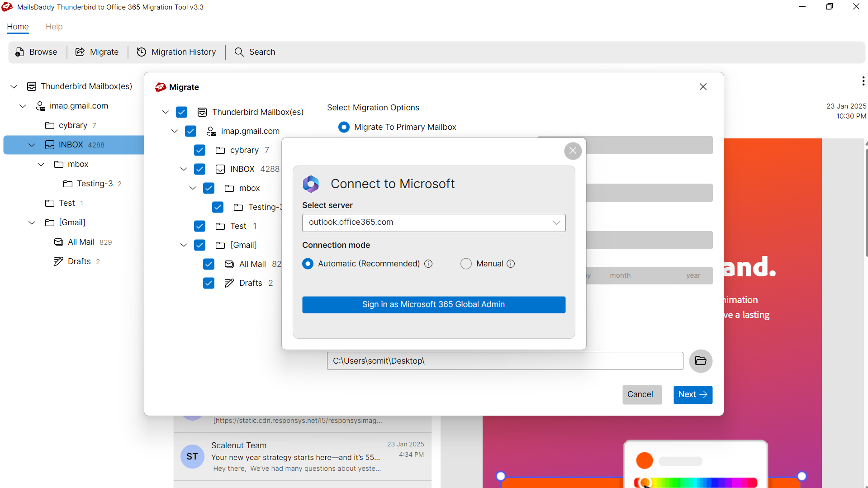
Task: Select Drafts folder in left sidebar
Action: [79, 261]
